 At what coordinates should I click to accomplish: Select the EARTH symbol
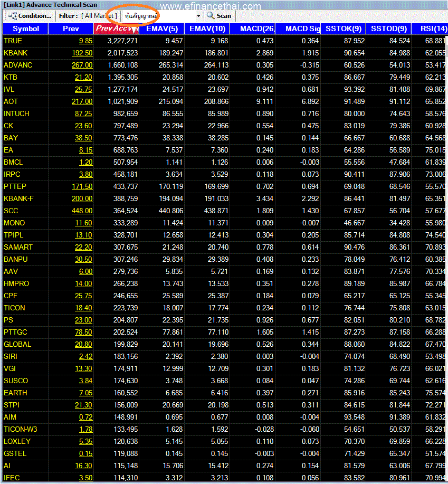15,393
